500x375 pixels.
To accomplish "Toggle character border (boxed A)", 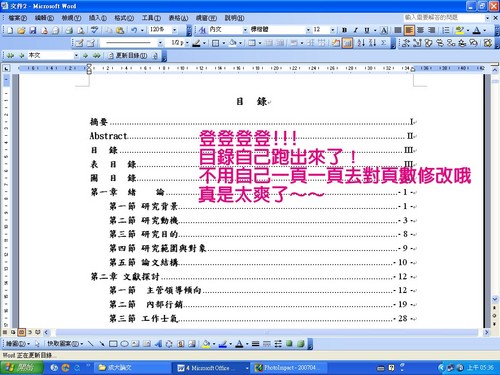I will (384, 30).
